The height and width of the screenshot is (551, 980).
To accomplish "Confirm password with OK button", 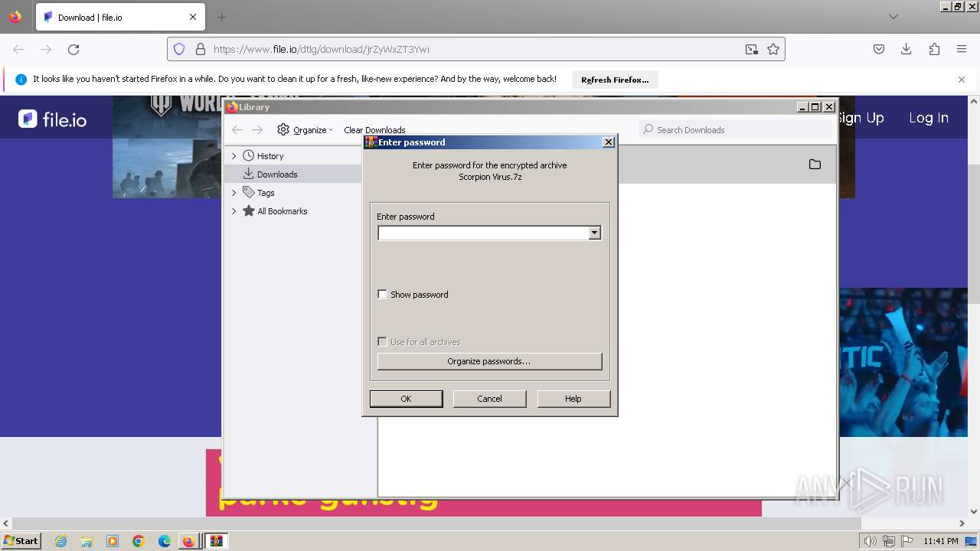I will coord(406,399).
